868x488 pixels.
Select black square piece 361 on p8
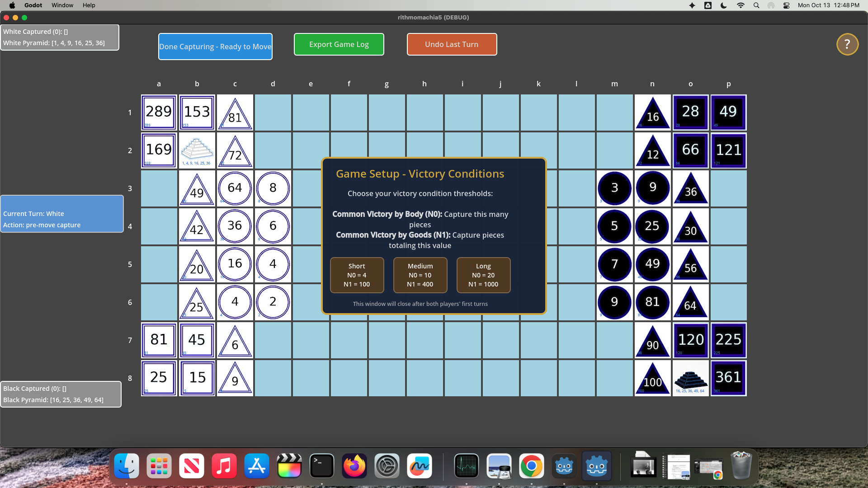click(728, 378)
